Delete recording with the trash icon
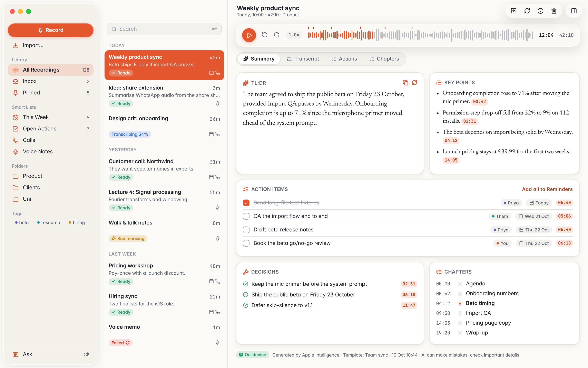Image resolution: width=588 pixels, height=368 pixels. [554, 11]
